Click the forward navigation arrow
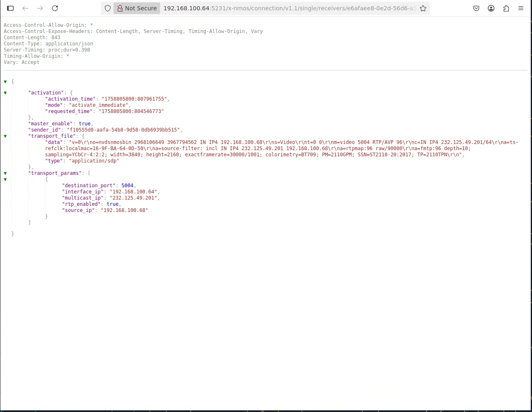Screen dimensions: 532x412 pyautogui.click(x=40, y=8)
